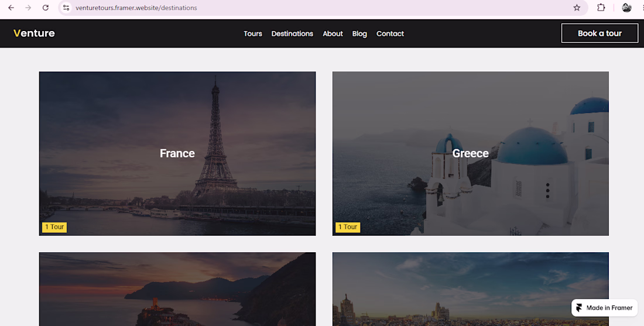Click the Made in Framer badge
Screen dimensions: 644x326
(605, 308)
